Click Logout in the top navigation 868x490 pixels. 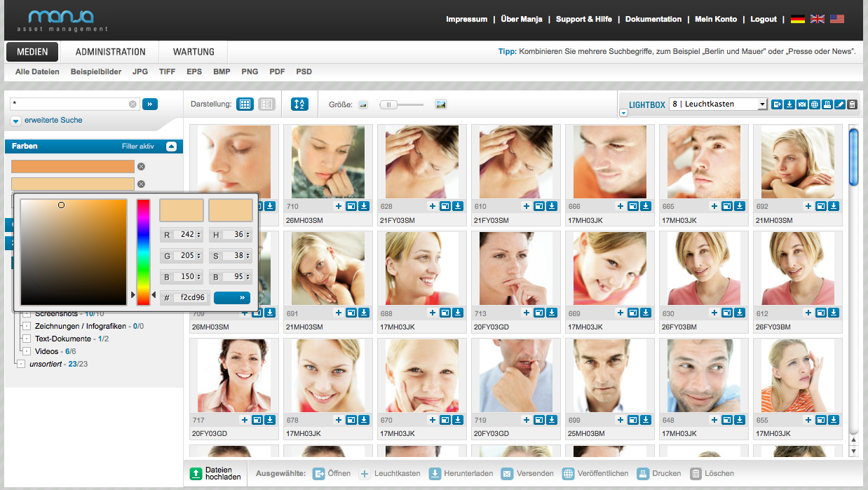coord(763,20)
